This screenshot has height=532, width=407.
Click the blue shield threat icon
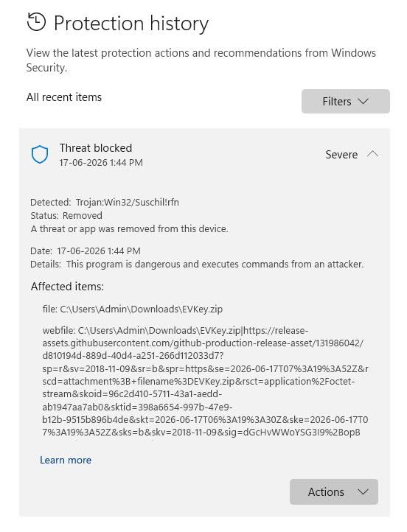click(40, 155)
